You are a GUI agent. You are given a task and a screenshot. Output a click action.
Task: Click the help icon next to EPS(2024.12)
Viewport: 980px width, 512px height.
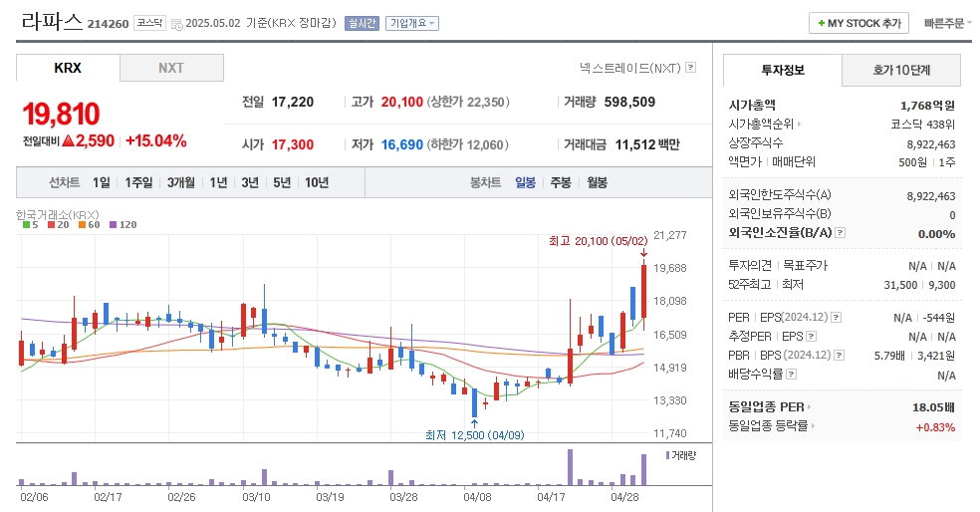click(x=836, y=318)
